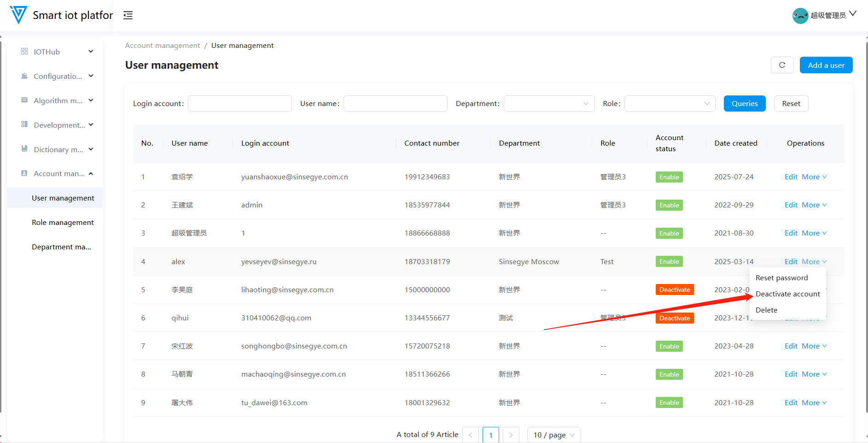Click the Enable status badge for alex

tap(669, 261)
